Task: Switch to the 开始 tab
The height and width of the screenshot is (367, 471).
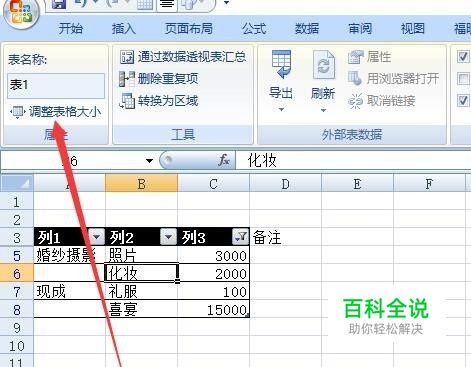Action: (x=71, y=29)
